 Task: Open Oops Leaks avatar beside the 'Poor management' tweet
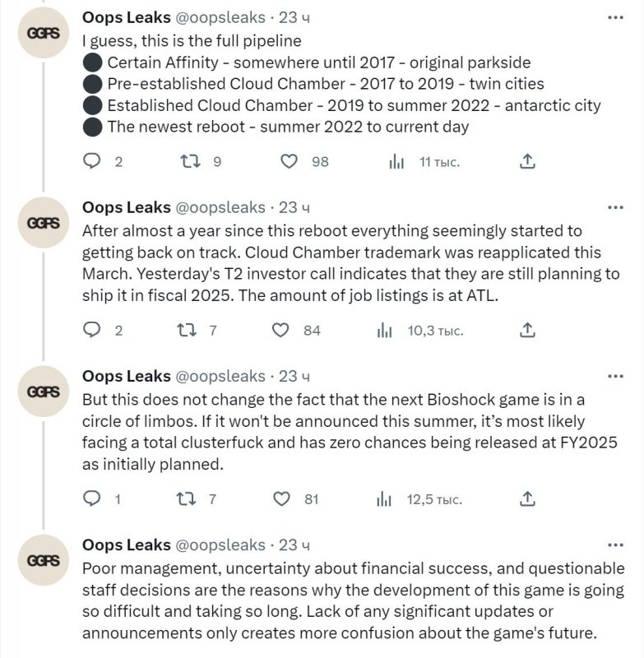pos(43,560)
